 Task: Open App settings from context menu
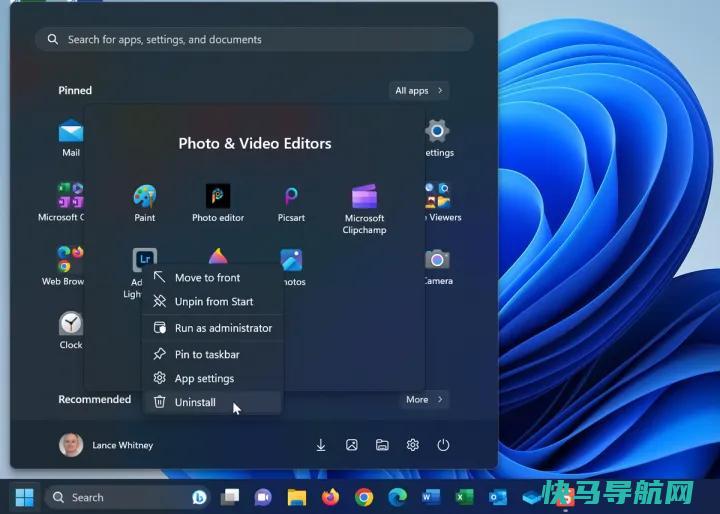coord(212,378)
